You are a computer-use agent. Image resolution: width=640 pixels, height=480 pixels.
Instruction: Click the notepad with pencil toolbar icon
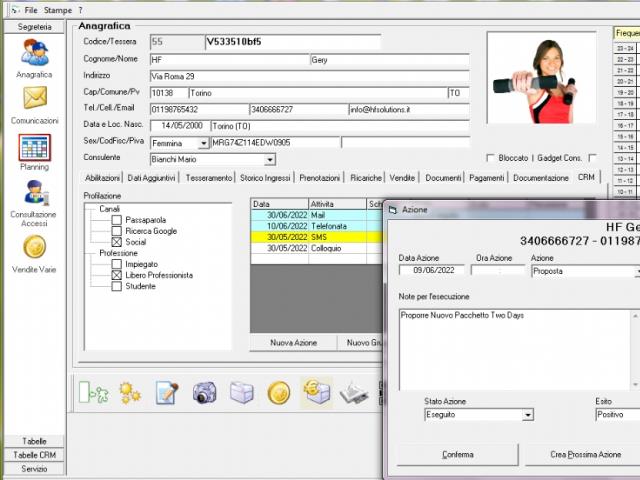click(x=167, y=393)
